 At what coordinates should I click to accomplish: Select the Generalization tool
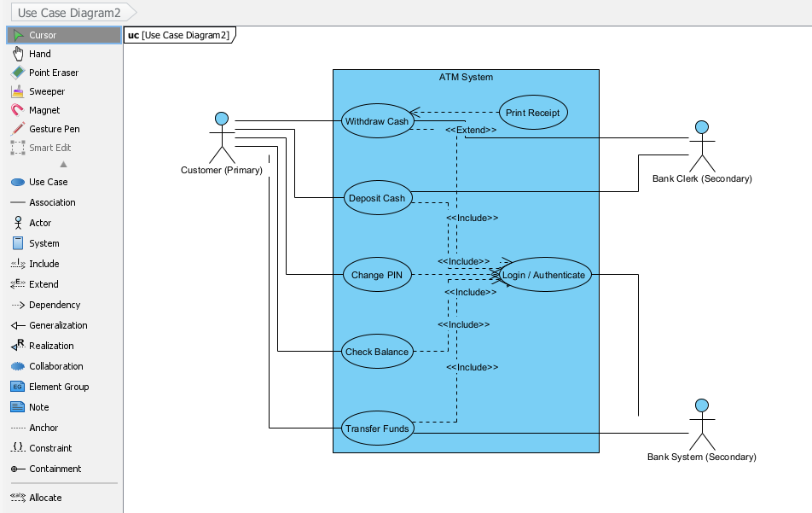(64, 325)
